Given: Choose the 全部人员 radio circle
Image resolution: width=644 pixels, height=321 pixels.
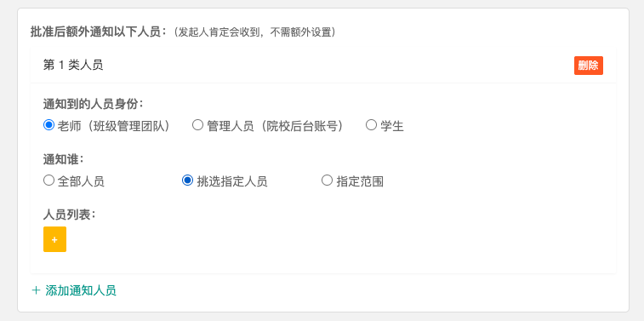Looking at the screenshot, I should pyautogui.click(x=48, y=180).
